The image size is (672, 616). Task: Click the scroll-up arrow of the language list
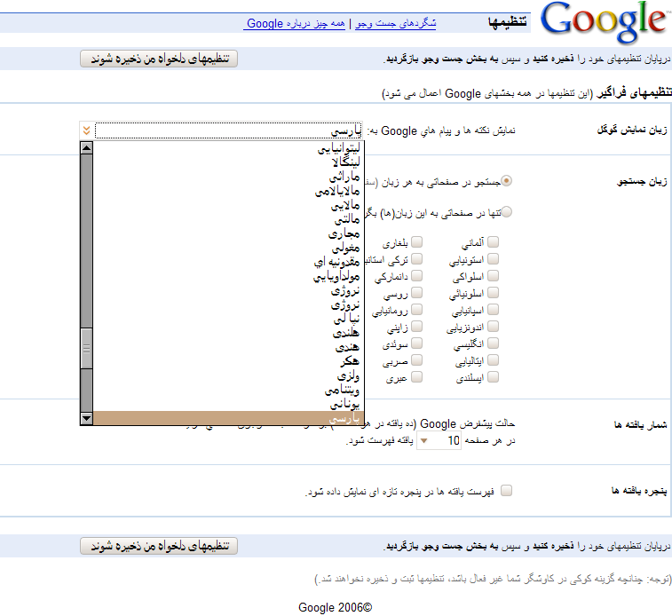pos(86,148)
